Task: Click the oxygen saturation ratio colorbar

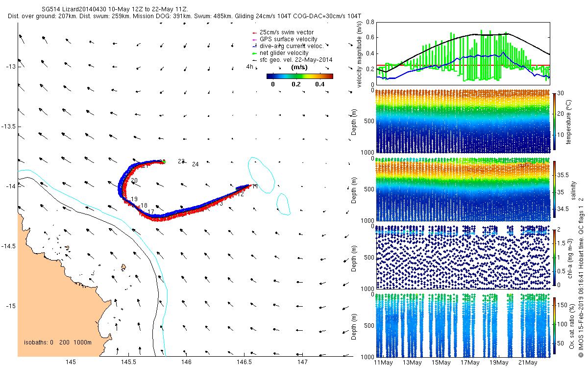Action: coord(555,326)
